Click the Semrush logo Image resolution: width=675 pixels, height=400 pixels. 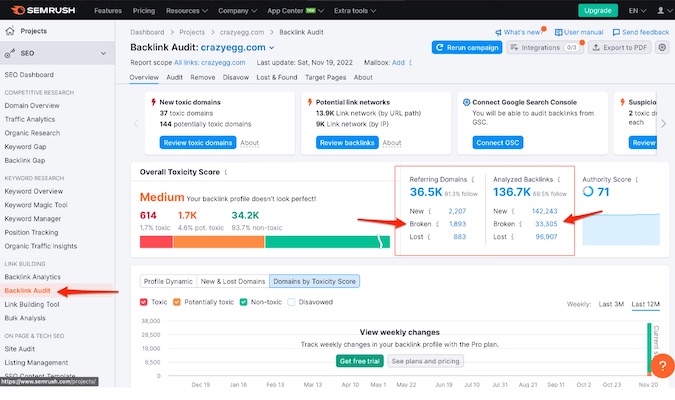tap(43, 10)
